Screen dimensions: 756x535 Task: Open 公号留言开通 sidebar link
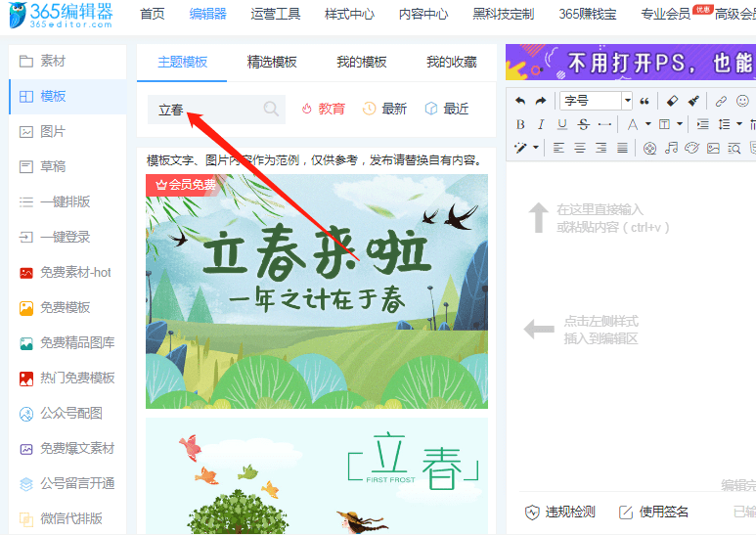67,483
